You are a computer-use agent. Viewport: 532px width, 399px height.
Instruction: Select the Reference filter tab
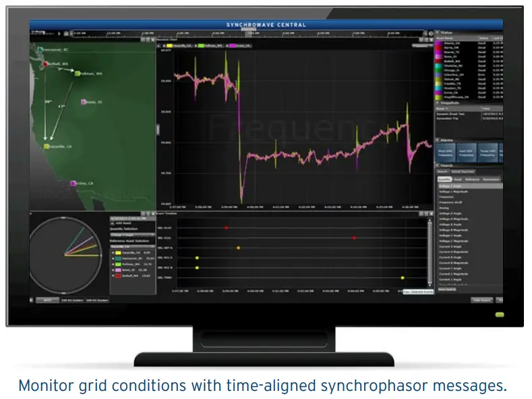472,179
